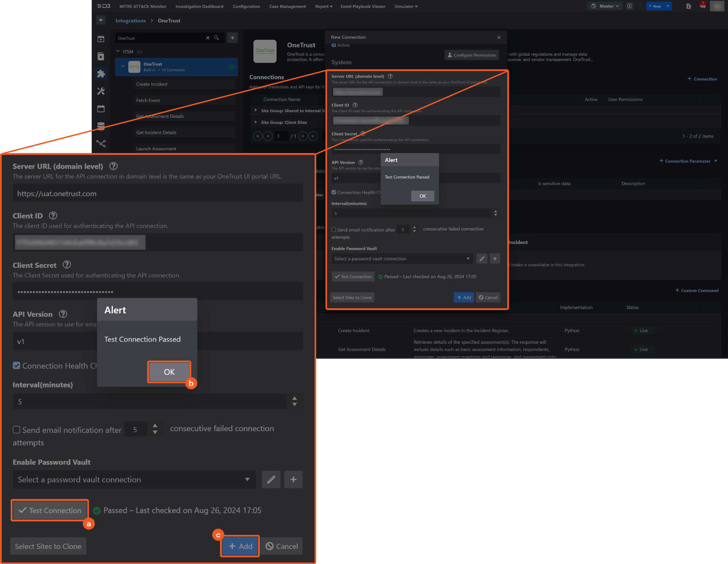The height and width of the screenshot is (564, 728).
Task: Open the Investigation Dashboard menu
Action: coord(199,6)
